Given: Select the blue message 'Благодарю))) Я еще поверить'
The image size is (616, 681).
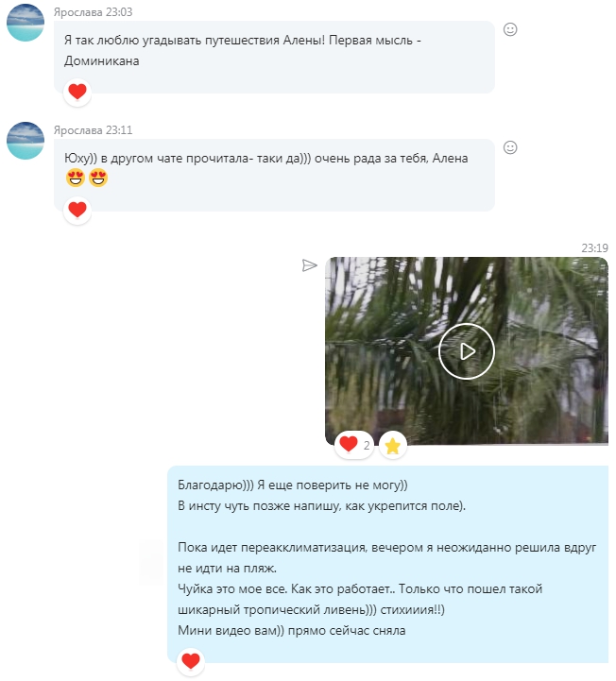Looking at the screenshot, I should 388,564.
